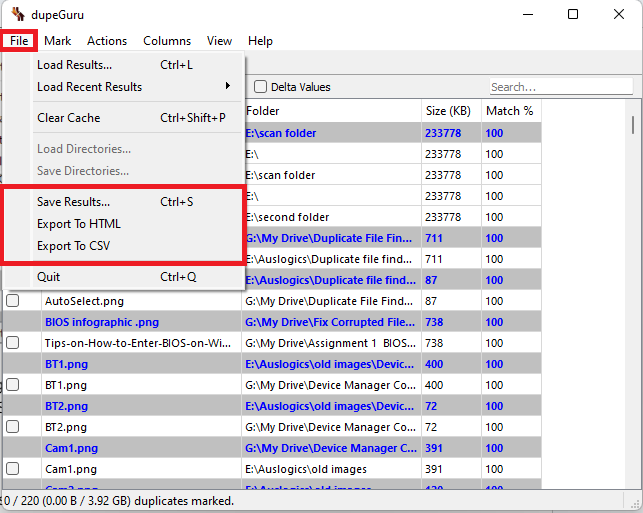The height and width of the screenshot is (513, 643).
Task: Enable the Delta Values checkbox
Action: [x=261, y=87]
